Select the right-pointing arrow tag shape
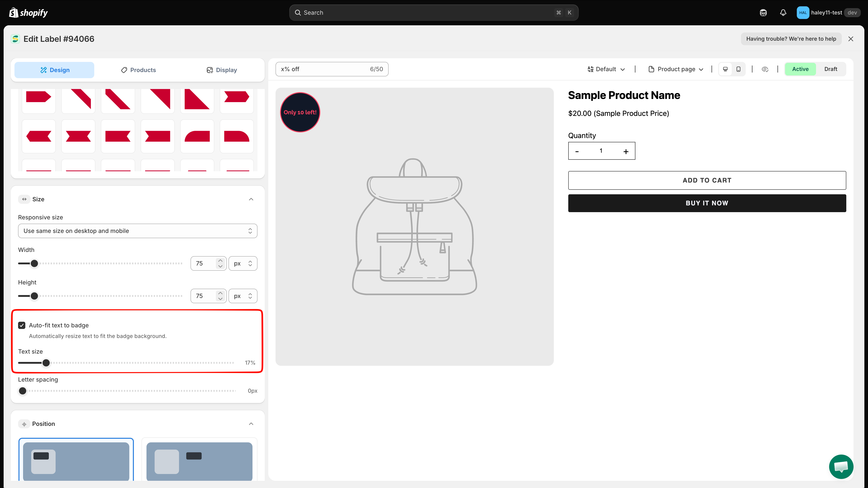 [39, 97]
